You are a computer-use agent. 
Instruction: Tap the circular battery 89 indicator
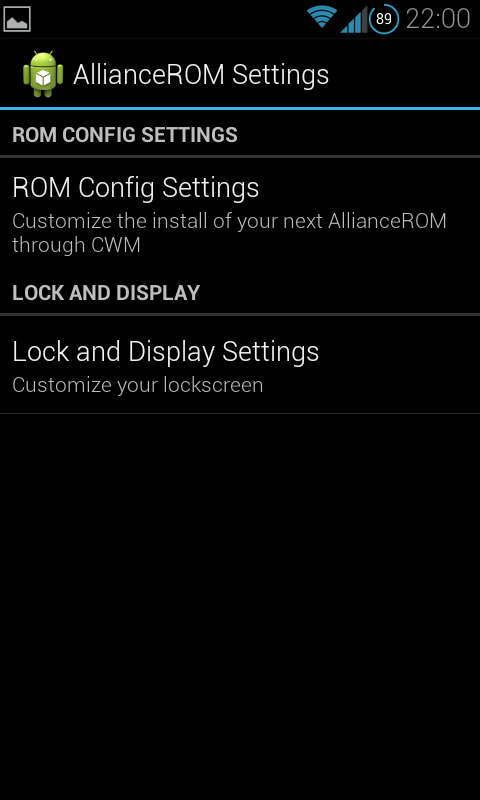coord(384,19)
